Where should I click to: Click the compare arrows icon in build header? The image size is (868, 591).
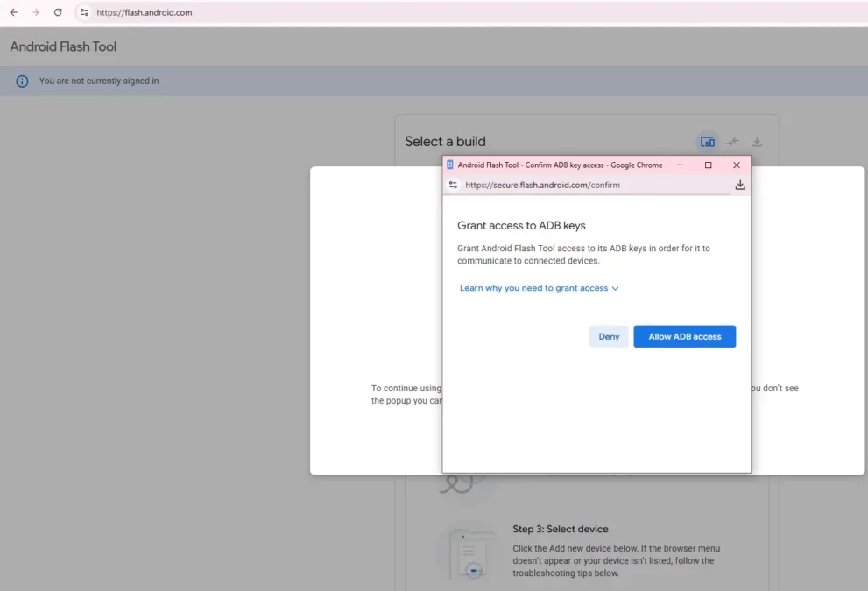click(732, 142)
